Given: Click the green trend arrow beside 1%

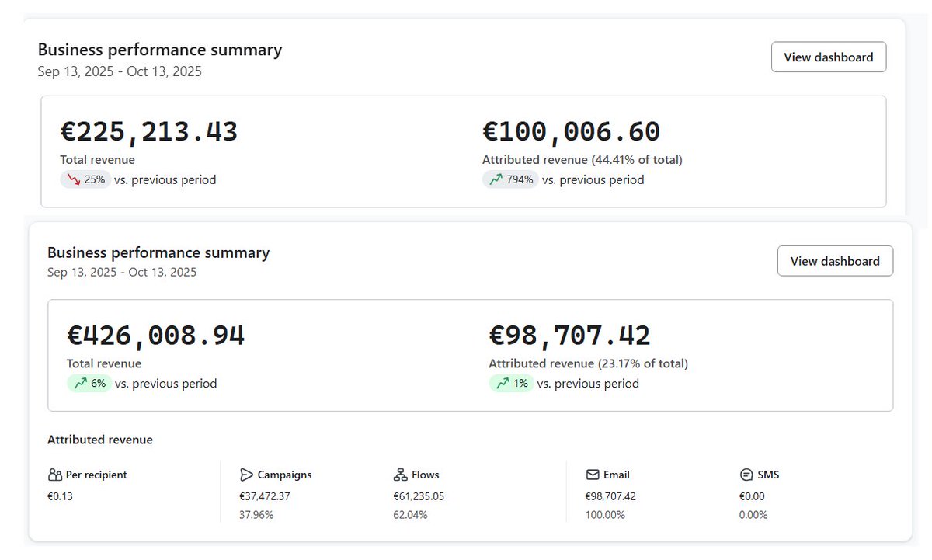Looking at the screenshot, I should coord(503,383).
